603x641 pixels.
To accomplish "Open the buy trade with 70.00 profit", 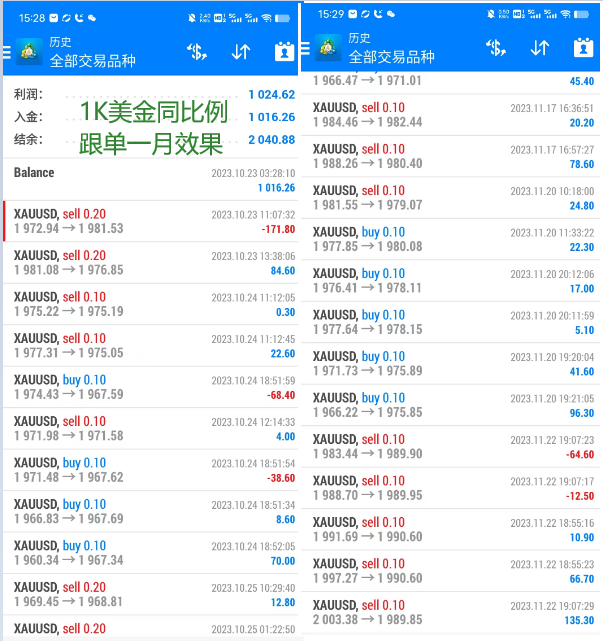I will (150, 553).
